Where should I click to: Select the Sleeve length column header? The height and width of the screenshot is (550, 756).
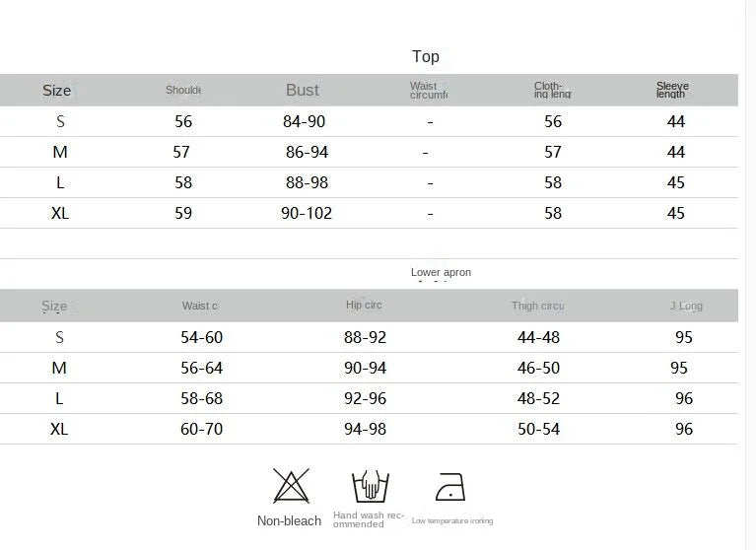(x=672, y=90)
